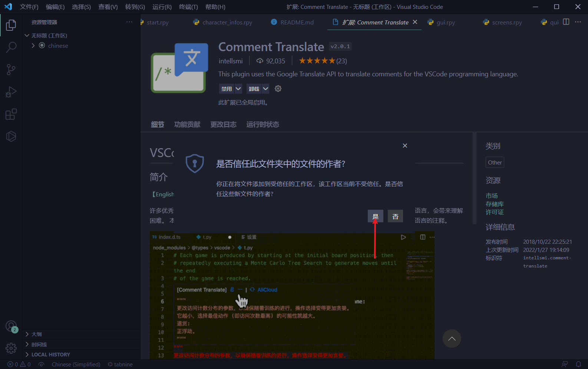Screen dimensions: 588x369
Task: Open the 存储库 resource link
Action: click(x=495, y=204)
